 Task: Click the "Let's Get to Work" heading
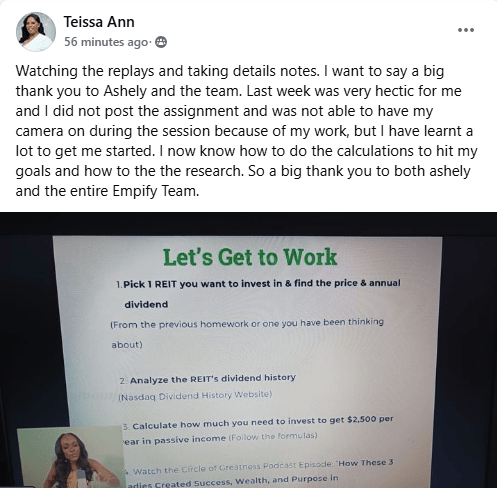(x=250, y=257)
